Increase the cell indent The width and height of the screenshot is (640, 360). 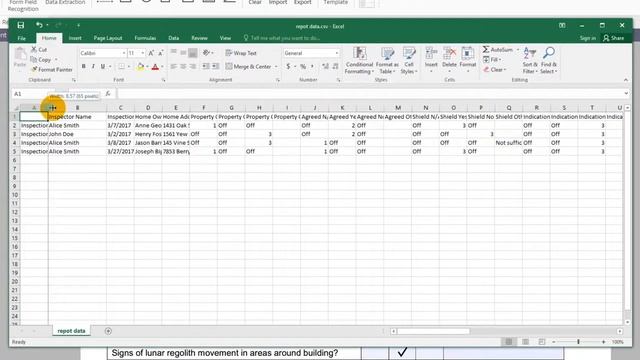[216, 67]
